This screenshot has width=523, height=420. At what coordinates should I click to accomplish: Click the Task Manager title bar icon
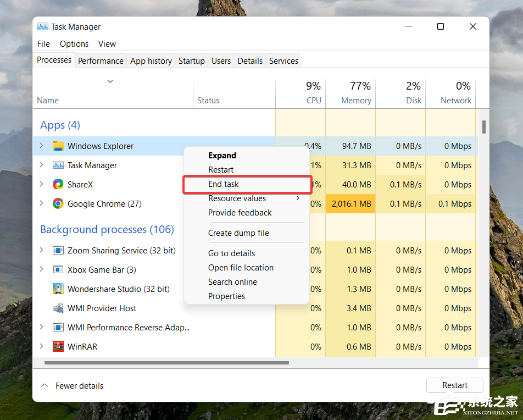42,27
